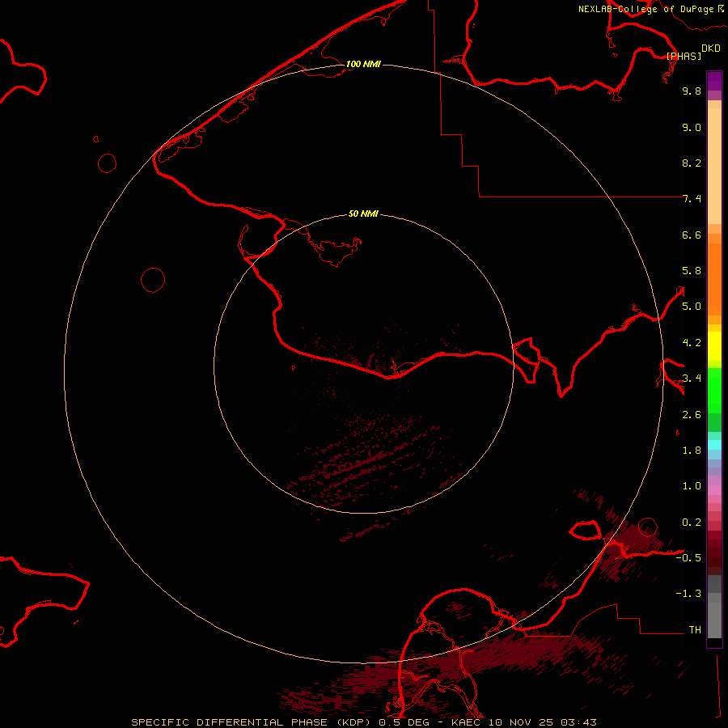Click the 1.8 color scale value
This screenshot has width=728, height=728.
tap(692, 451)
